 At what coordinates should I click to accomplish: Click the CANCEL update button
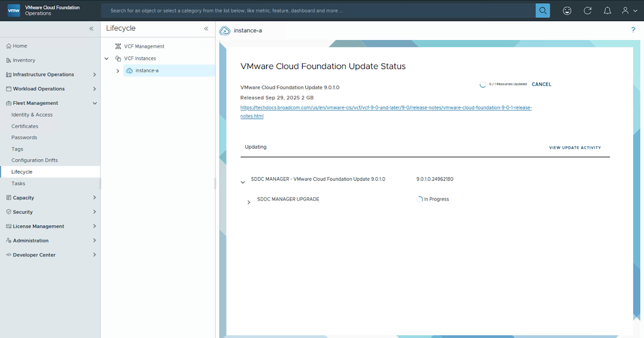[x=541, y=84]
